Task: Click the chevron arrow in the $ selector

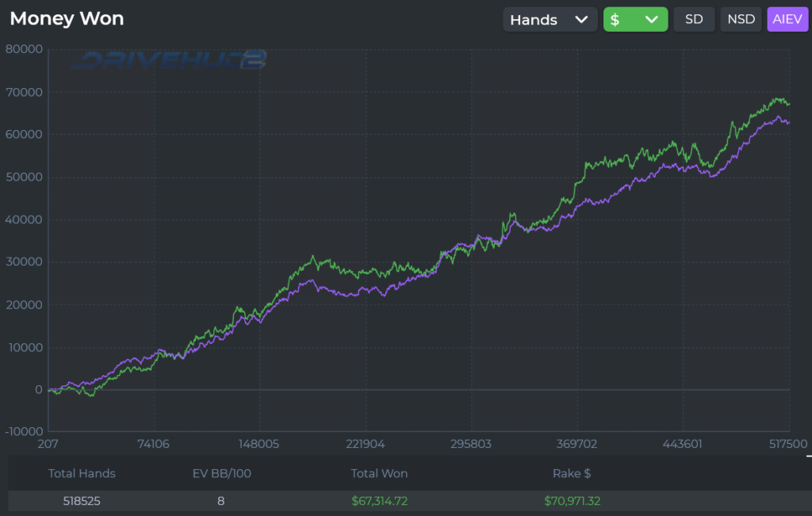Action: click(x=652, y=20)
